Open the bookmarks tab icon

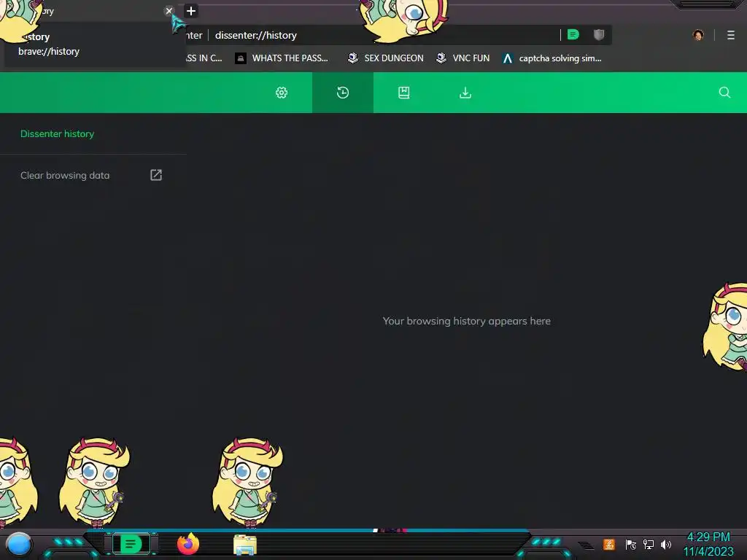point(404,93)
